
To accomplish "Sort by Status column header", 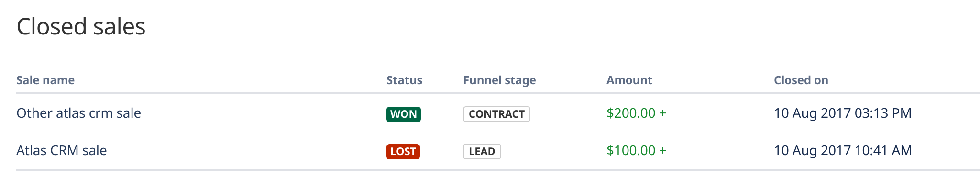I will [x=404, y=80].
